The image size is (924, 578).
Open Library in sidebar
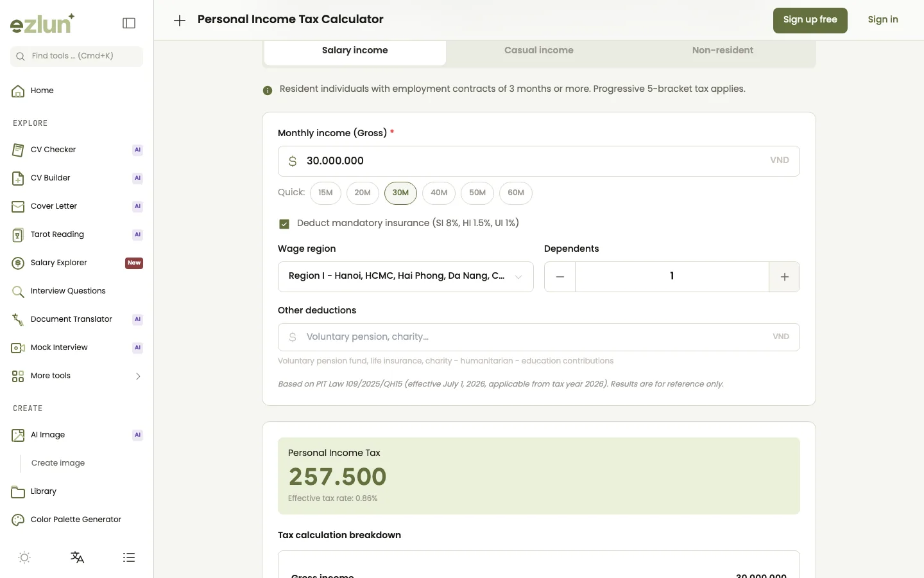click(76, 491)
